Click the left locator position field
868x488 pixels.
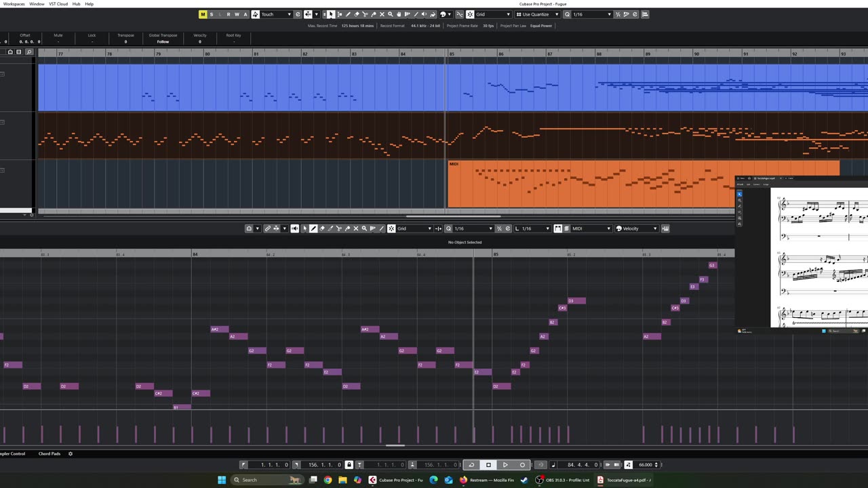[x=270, y=465]
